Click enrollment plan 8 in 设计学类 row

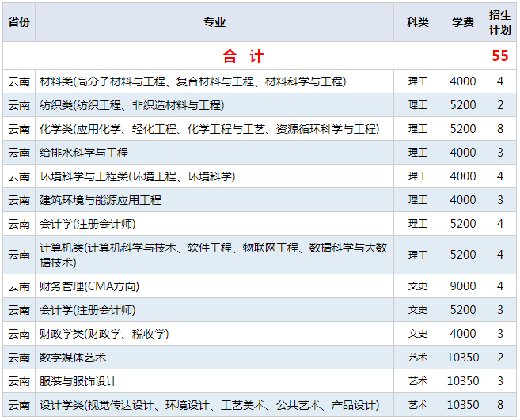click(x=500, y=405)
